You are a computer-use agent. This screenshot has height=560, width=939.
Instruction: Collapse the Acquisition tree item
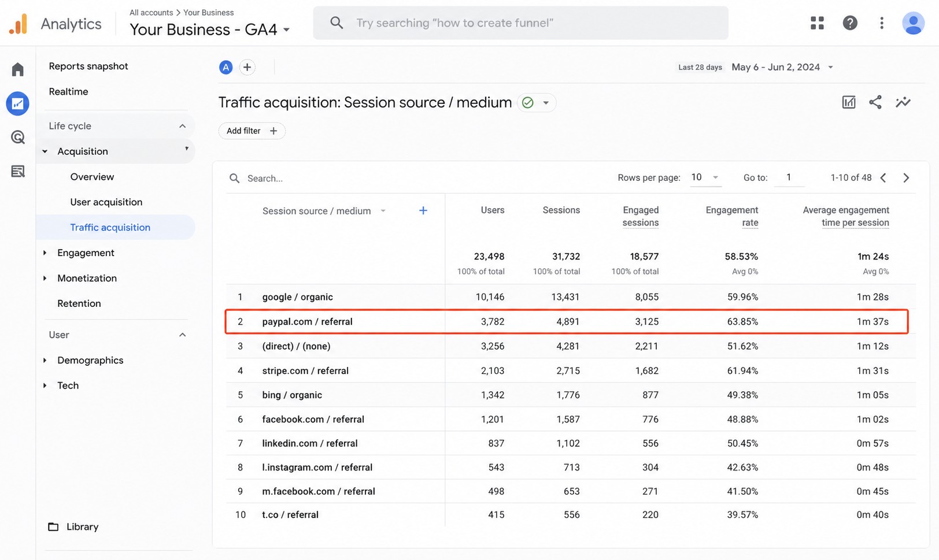[45, 151]
